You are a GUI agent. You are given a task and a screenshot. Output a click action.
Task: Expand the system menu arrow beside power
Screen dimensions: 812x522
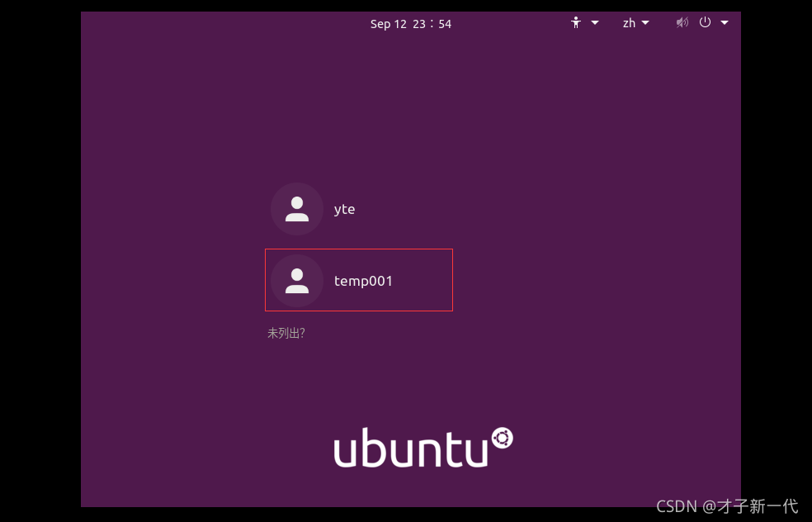click(x=725, y=23)
